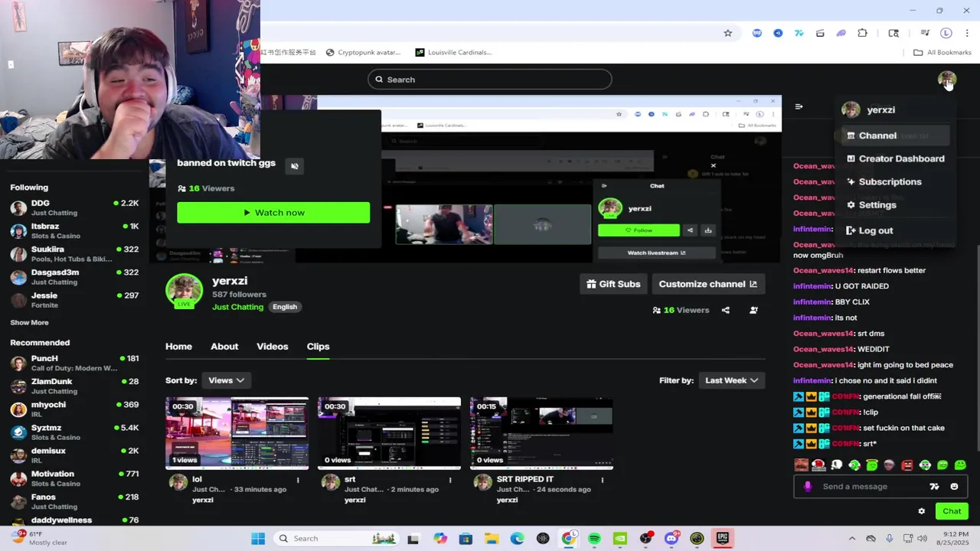
Task: Pick the red angry face emote
Action: click(907, 465)
